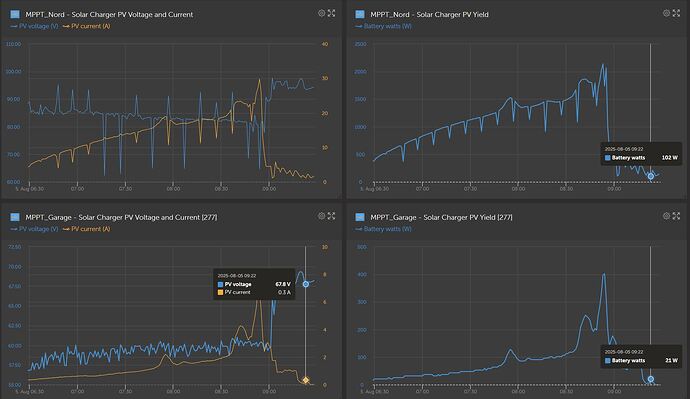Click the blue PV voltage marker on MPPT_Garage voltage chart
The width and height of the screenshot is (690, 399).
click(305, 284)
